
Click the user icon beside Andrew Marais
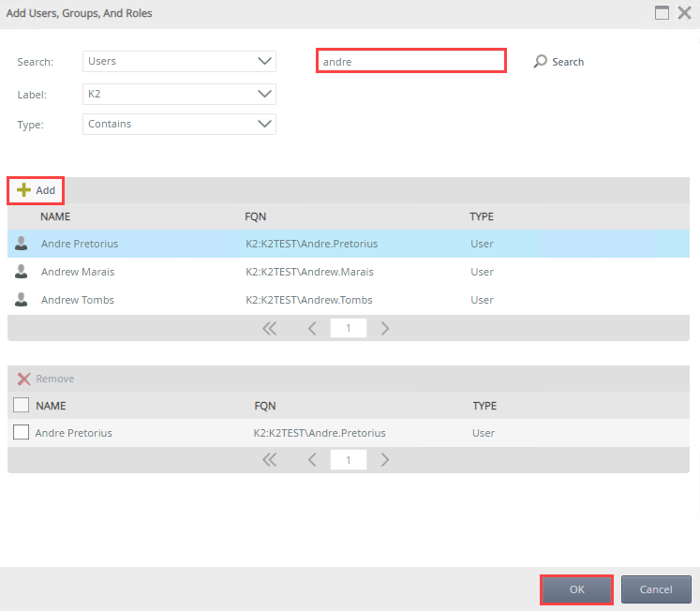[x=21, y=272]
